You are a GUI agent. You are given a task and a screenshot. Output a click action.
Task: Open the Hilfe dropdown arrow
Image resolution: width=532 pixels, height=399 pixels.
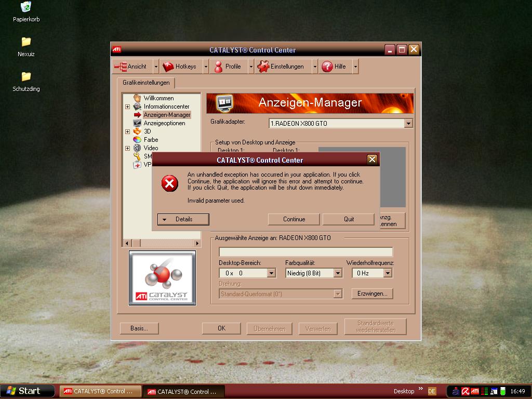[355, 66]
